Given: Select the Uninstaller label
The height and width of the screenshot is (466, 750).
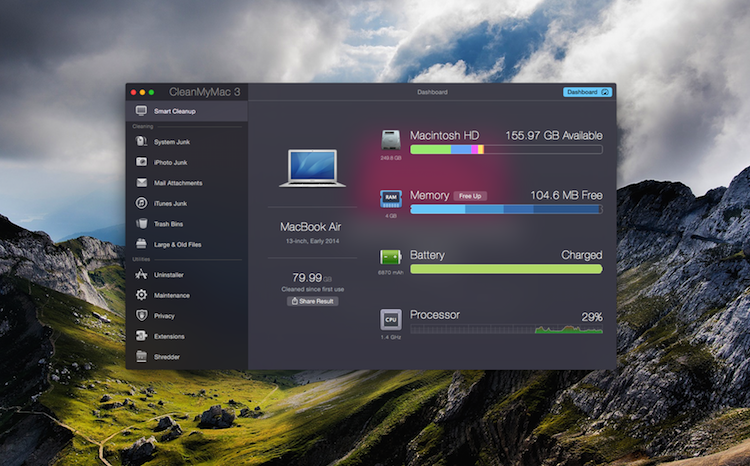Looking at the screenshot, I should click(168, 275).
